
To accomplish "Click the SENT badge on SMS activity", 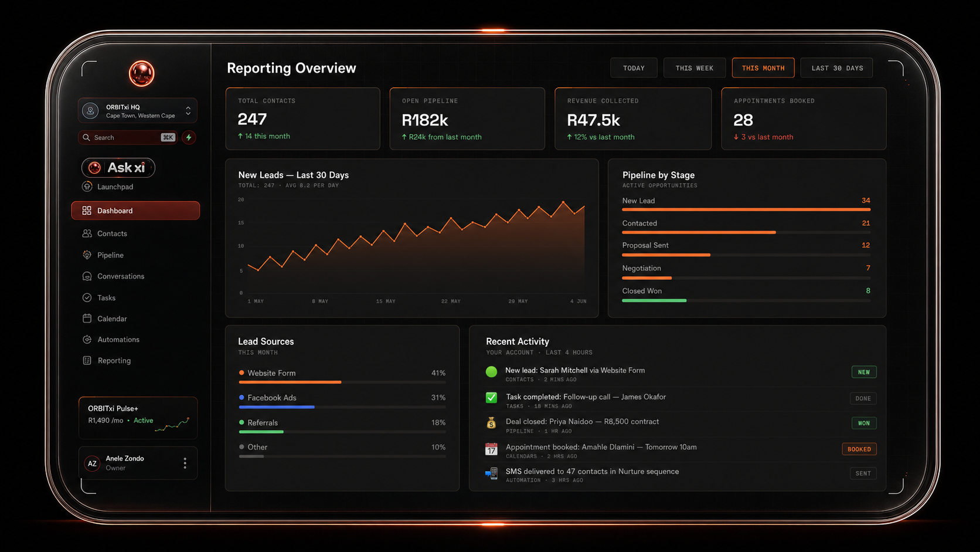I will [863, 473].
